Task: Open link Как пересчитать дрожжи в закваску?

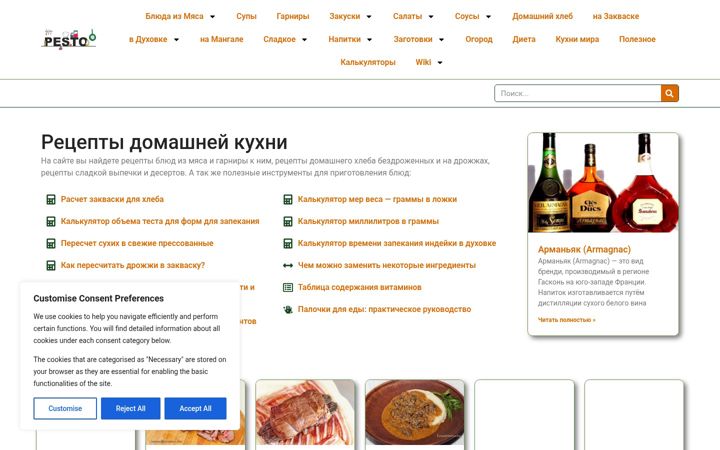Action: pos(133,265)
